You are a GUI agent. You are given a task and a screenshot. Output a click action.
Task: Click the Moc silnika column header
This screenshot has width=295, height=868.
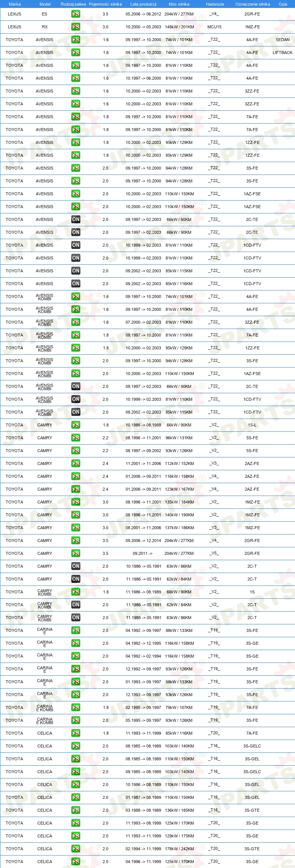pos(179,4)
